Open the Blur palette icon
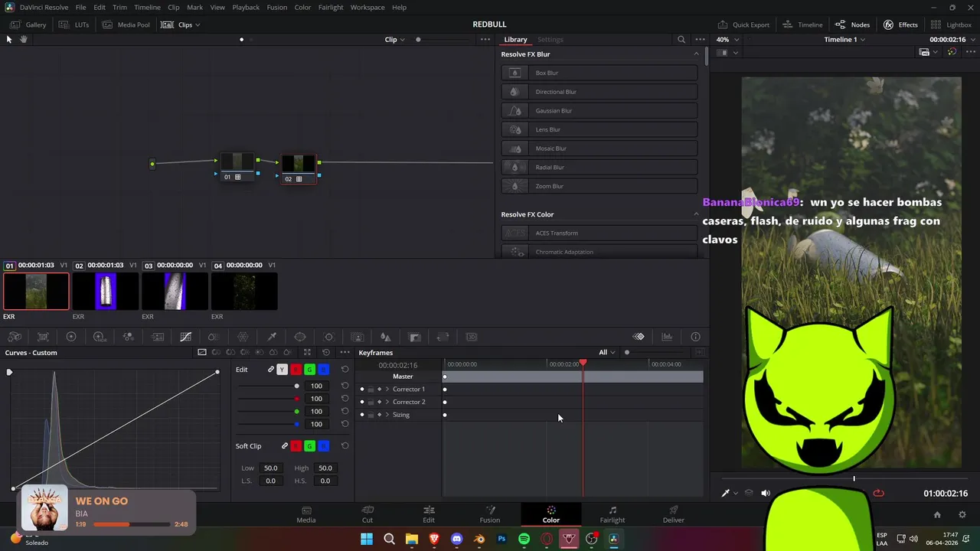The image size is (980, 551). click(x=385, y=337)
